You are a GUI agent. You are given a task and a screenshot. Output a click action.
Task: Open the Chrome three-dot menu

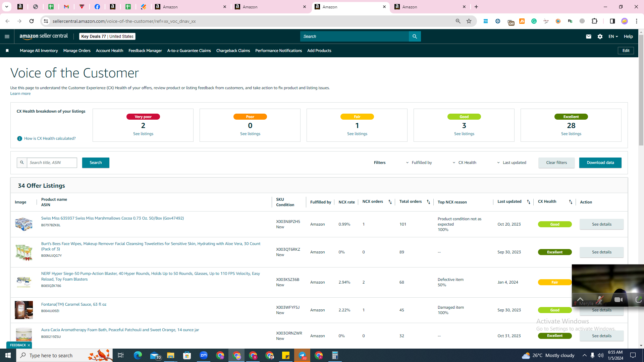click(637, 21)
